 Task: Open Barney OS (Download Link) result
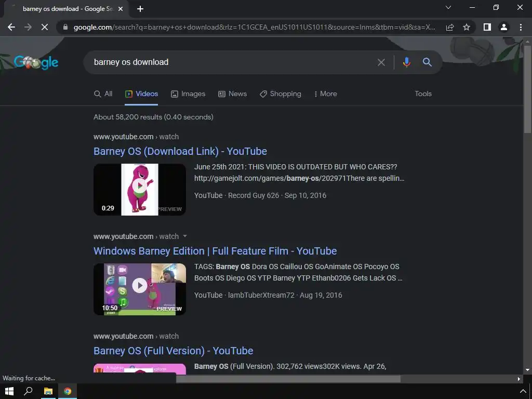coord(180,151)
